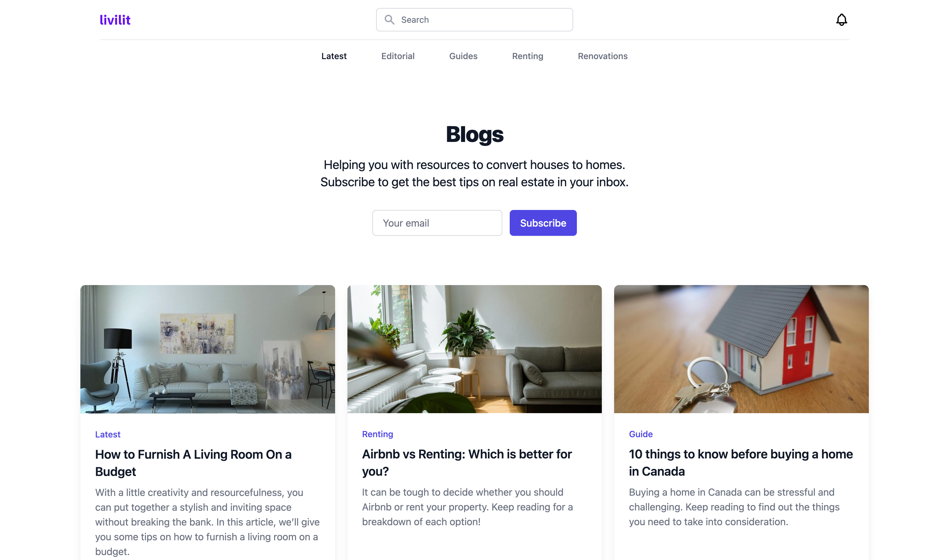
Task: Open the living room sofa article thumbnail
Action: click(207, 349)
